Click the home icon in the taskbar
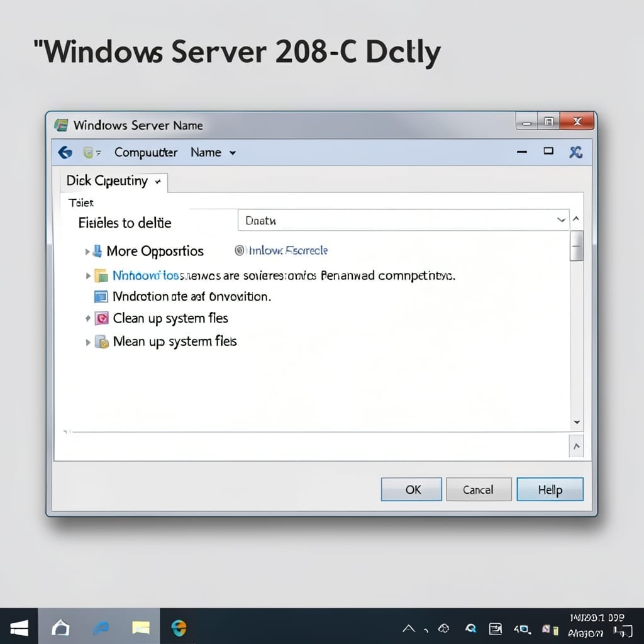This screenshot has width=644, height=644. click(61, 627)
